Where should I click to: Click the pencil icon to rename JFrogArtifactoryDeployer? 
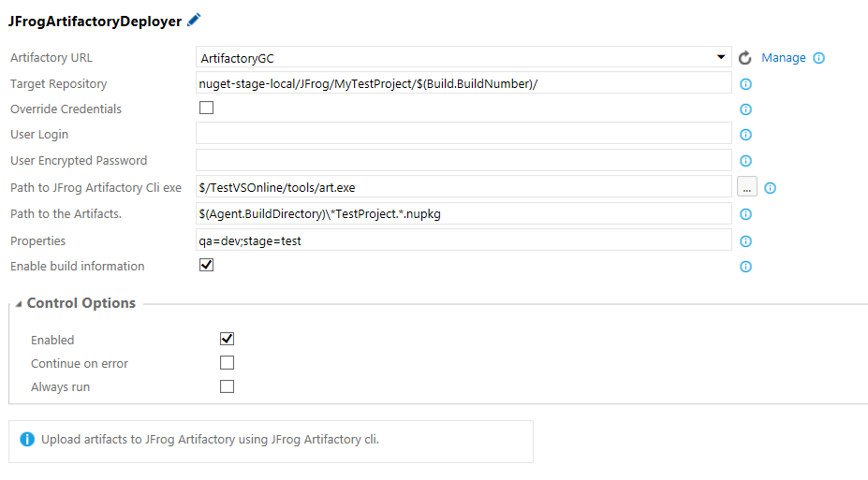(x=194, y=21)
